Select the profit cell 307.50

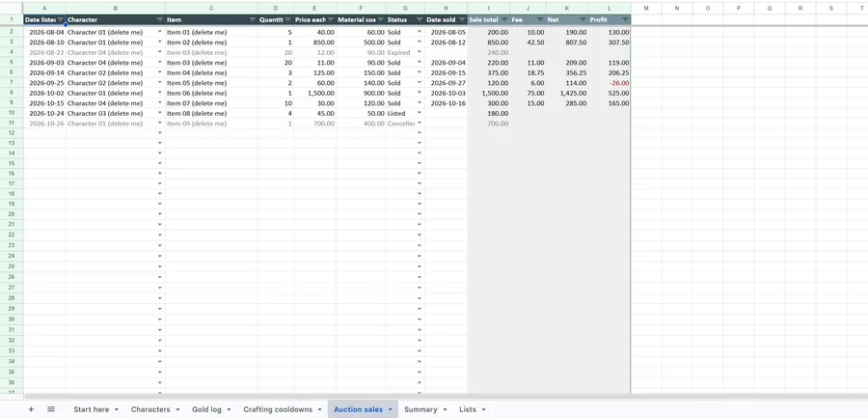tap(610, 42)
